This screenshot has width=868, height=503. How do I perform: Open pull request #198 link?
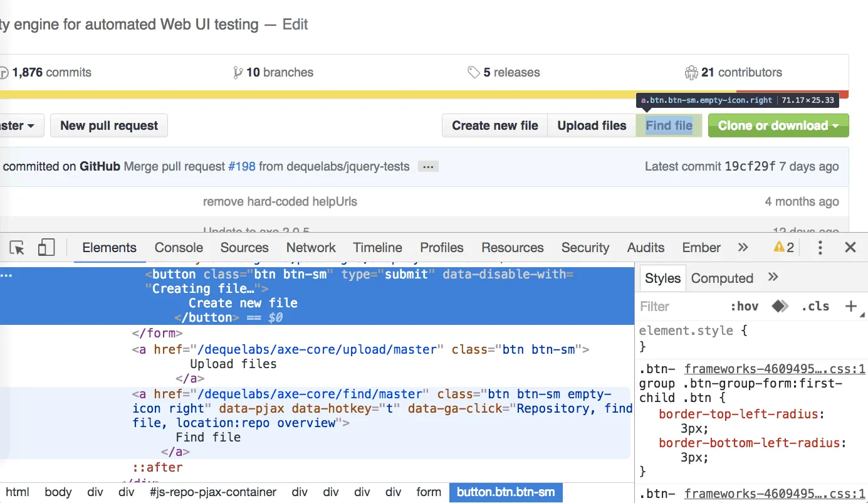[241, 166]
